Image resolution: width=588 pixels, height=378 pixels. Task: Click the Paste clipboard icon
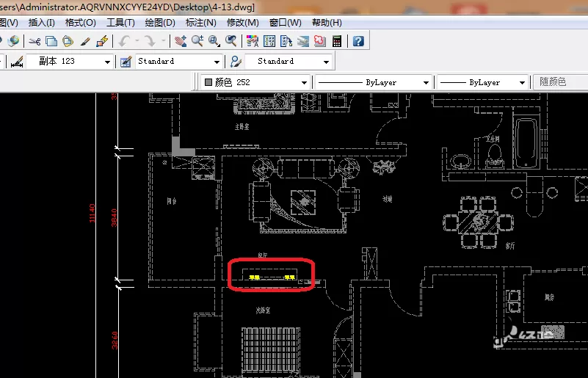pos(68,41)
